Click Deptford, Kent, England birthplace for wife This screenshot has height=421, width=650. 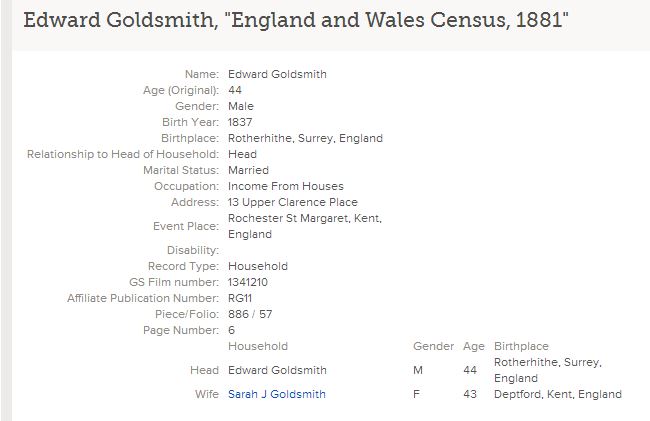tap(558, 394)
